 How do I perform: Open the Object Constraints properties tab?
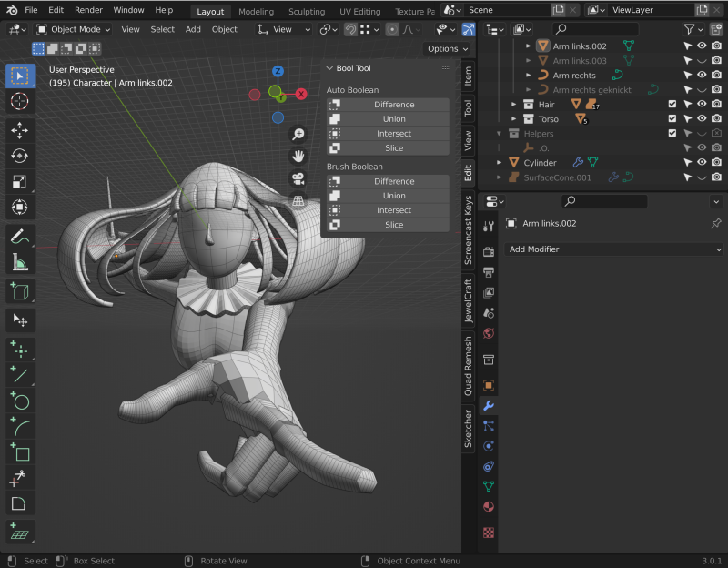click(x=489, y=466)
